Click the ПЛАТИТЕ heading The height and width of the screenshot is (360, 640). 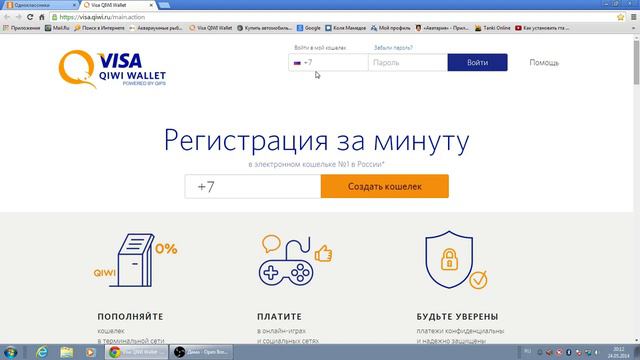click(x=280, y=316)
